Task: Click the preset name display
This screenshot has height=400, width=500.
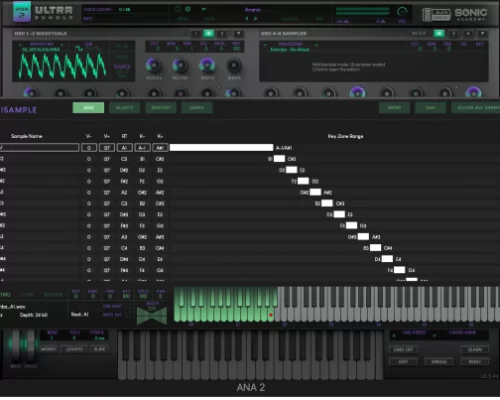Action: [x=252, y=10]
